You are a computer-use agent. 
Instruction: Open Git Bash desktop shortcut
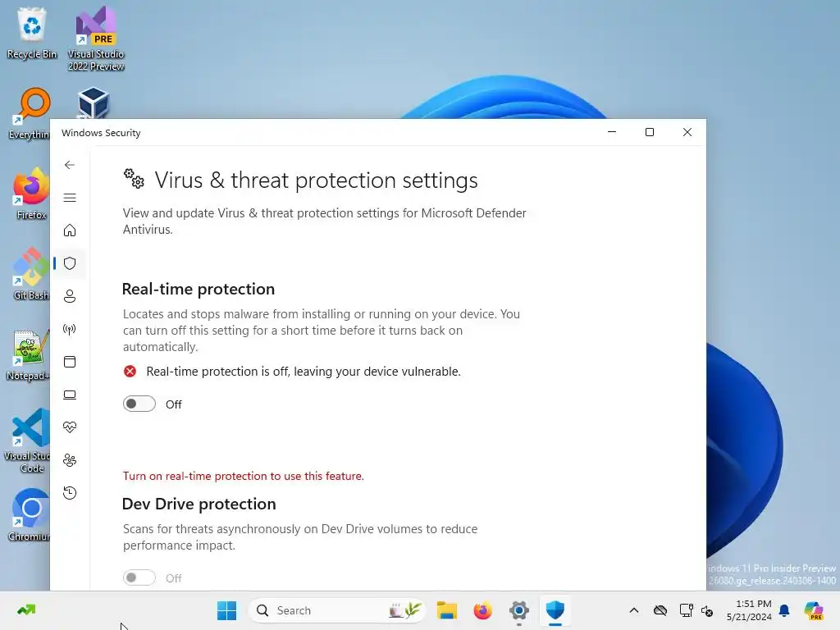pyautogui.click(x=31, y=274)
